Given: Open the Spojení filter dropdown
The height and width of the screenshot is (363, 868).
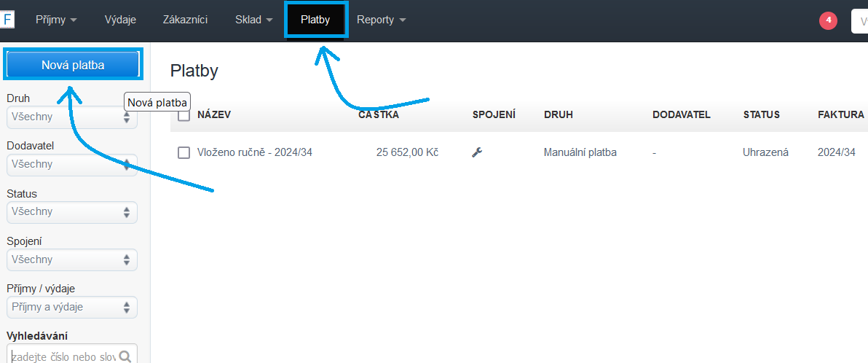Looking at the screenshot, I should click(72, 259).
